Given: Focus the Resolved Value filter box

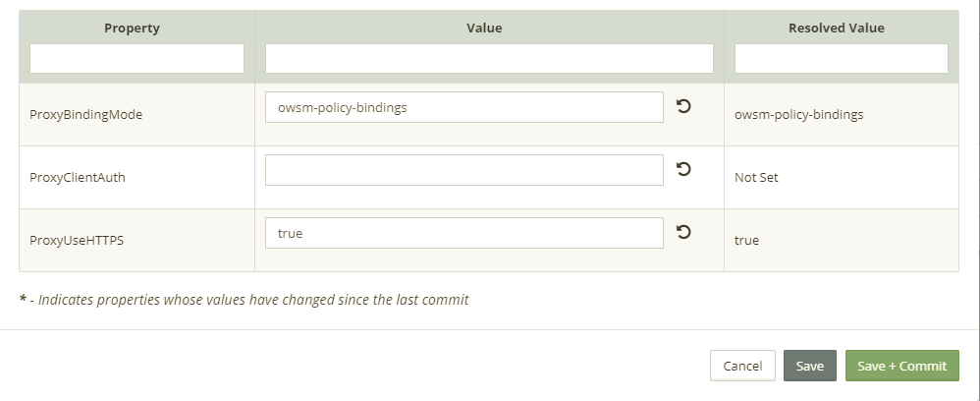Looking at the screenshot, I should point(841,58).
